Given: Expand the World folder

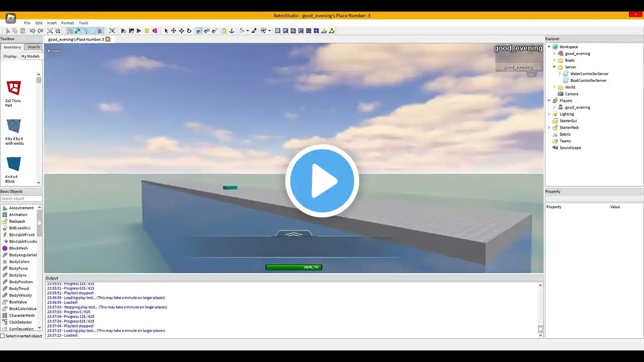Looking at the screenshot, I should (x=554, y=87).
